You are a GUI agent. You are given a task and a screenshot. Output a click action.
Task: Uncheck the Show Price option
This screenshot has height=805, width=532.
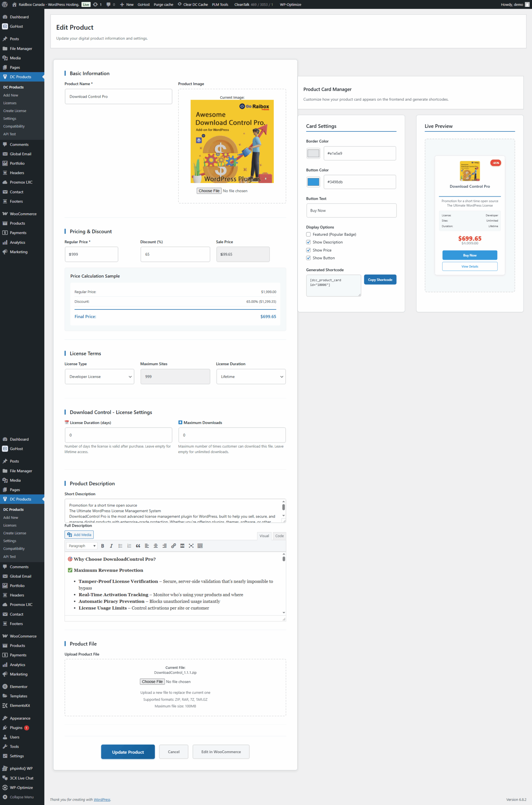[x=308, y=250]
